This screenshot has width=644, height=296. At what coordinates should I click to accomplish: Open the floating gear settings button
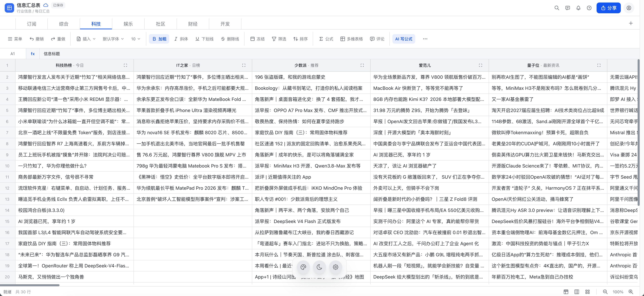(x=335, y=267)
